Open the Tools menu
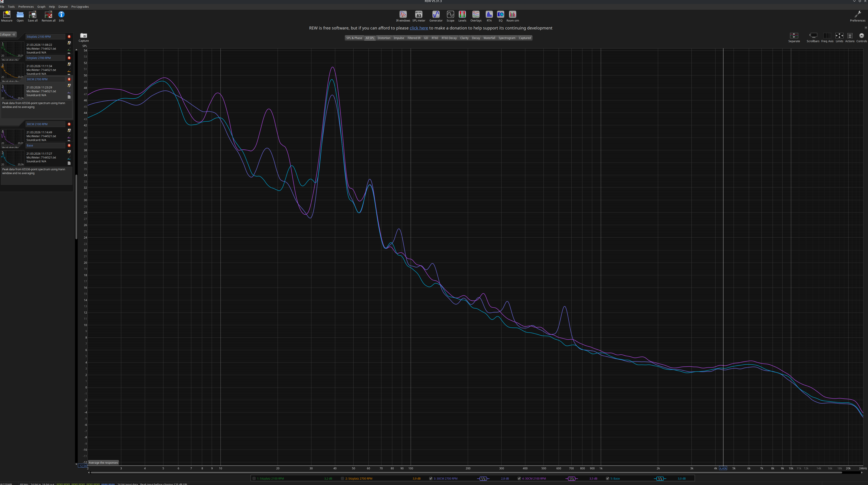868x485 pixels. point(11,6)
